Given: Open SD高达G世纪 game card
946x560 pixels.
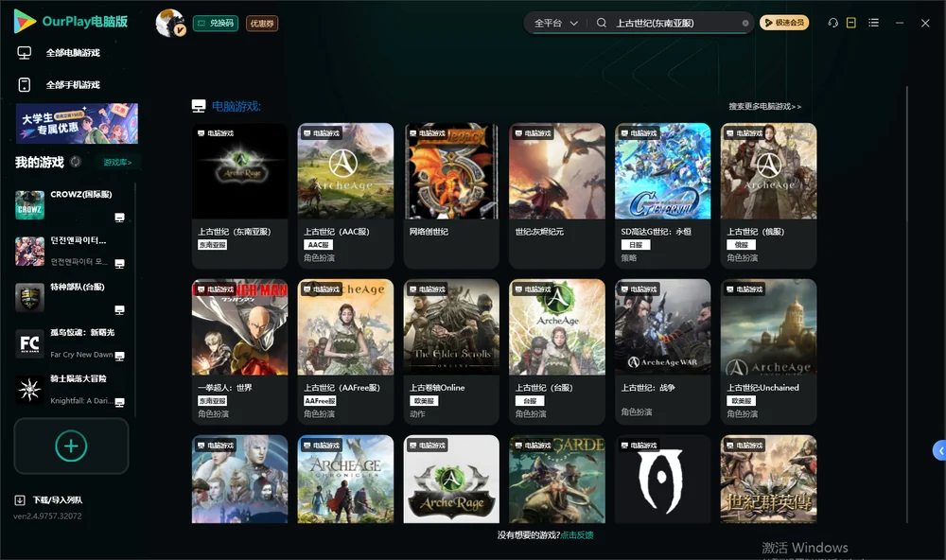Looking at the screenshot, I should point(662,196).
